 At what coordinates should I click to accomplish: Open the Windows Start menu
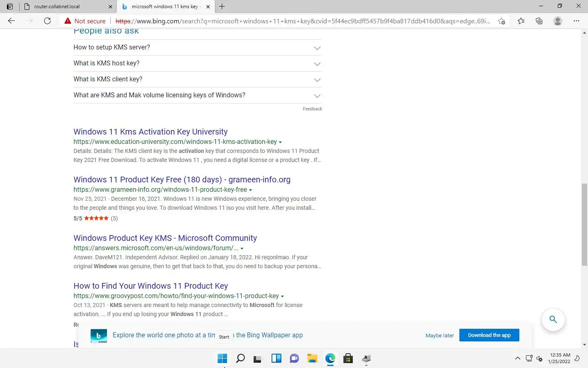(222, 359)
